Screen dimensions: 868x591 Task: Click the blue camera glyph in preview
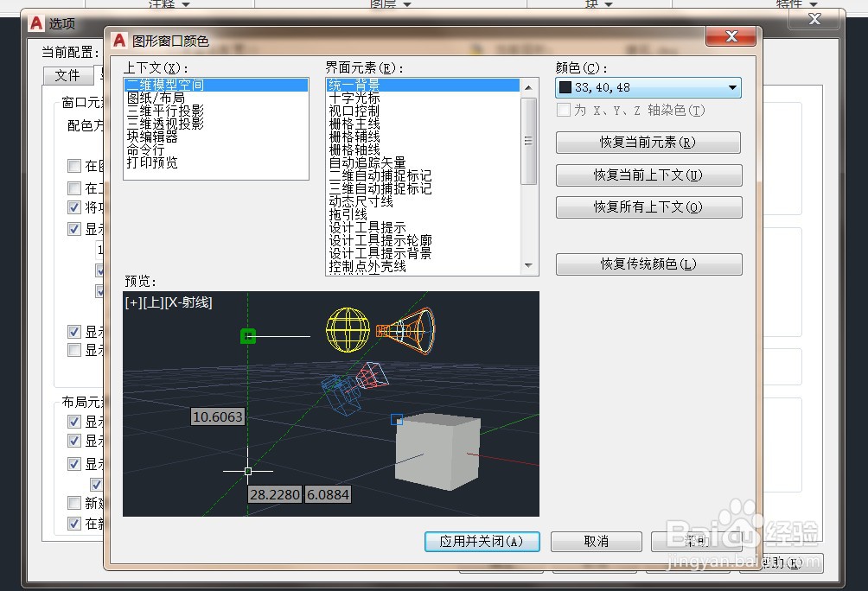point(341,395)
